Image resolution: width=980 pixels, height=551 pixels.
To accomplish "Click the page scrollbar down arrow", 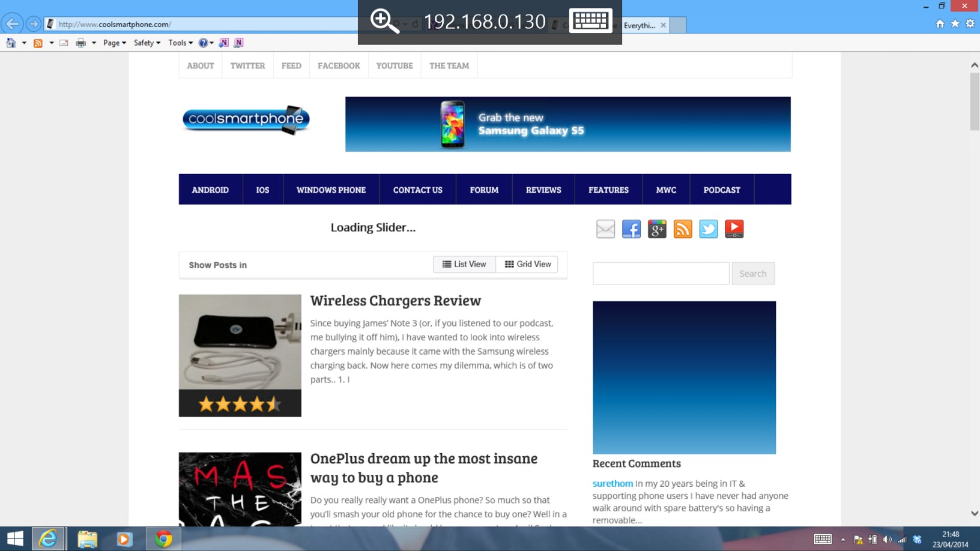I will pos(975,513).
